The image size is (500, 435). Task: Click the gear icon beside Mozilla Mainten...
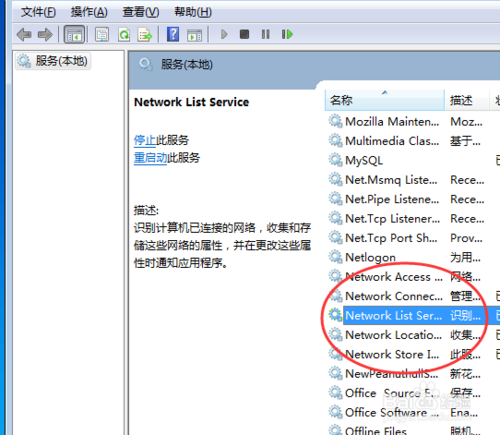pyautogui.click(x=335, y=121)
